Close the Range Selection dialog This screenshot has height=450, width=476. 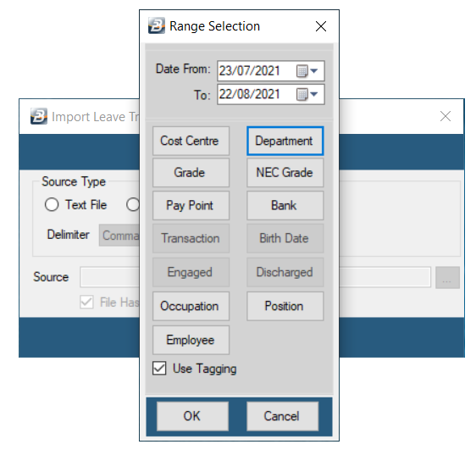coord(321,26)
